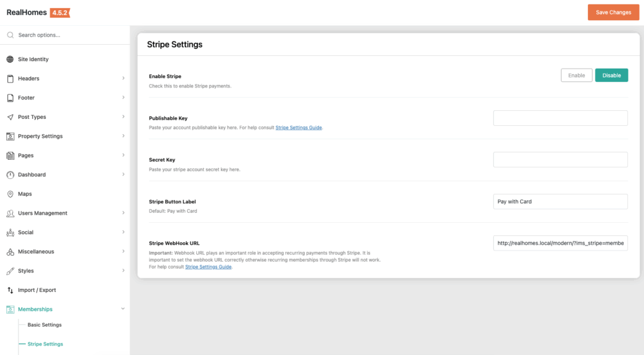The image size is (644, 355).
Task: Click the Users Management people icon
Action: click(10, 213)
